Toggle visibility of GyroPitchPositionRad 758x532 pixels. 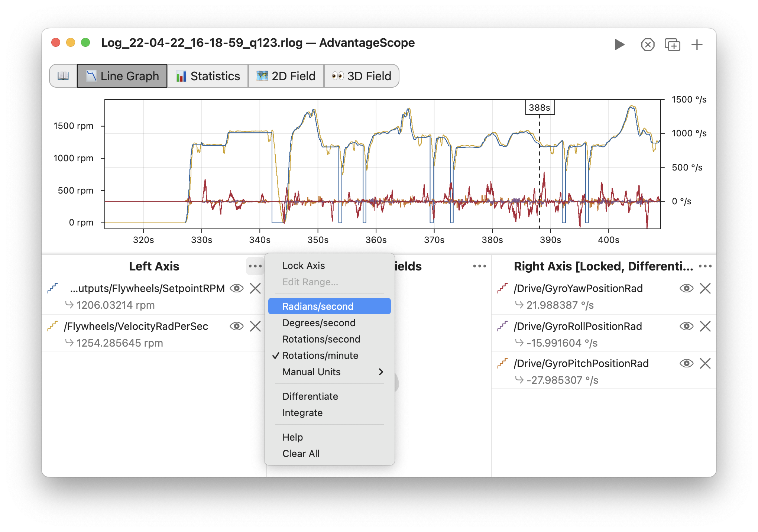point(686,363)
